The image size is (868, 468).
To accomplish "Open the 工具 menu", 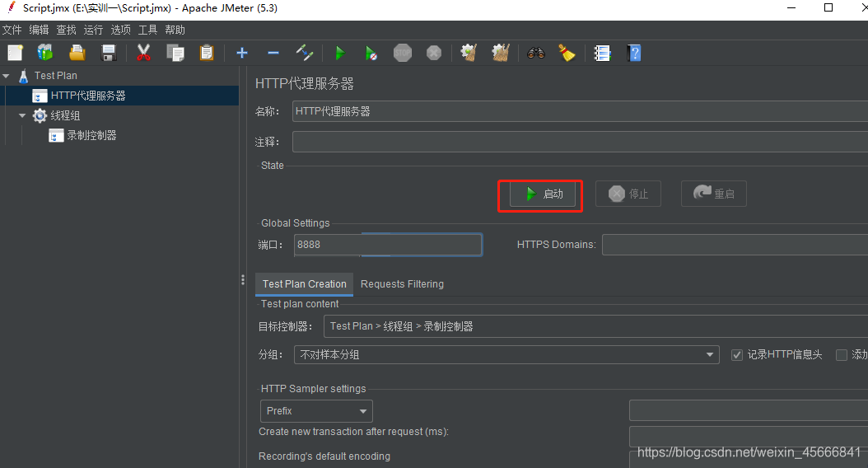I will [147, 30].
